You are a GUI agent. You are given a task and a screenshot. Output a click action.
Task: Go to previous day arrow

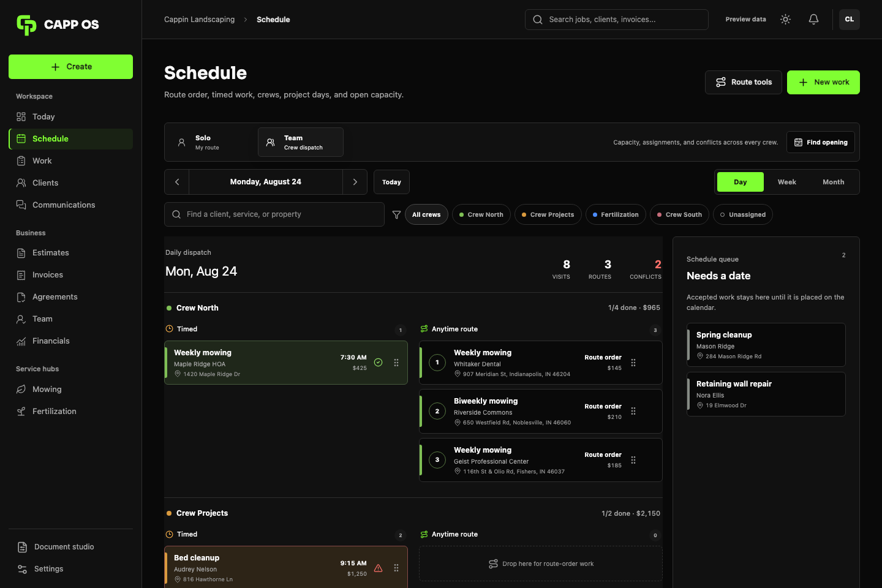click(177, 182)
